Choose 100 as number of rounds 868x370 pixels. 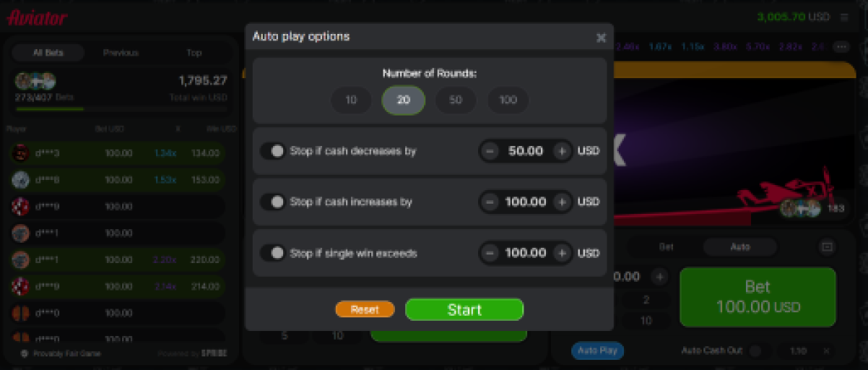tap(508, 100)
